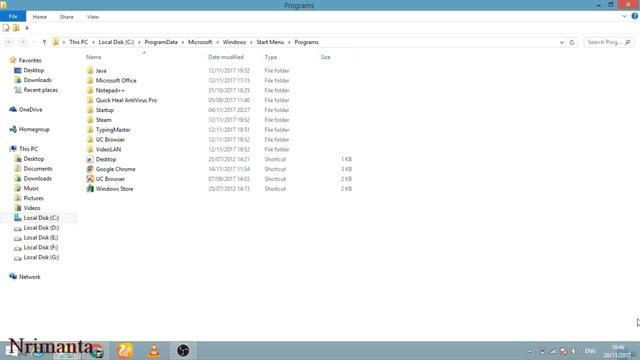Click the Forward navigation arrow
640x360 pixels.
pyautogui.click(x=22, y=42)
